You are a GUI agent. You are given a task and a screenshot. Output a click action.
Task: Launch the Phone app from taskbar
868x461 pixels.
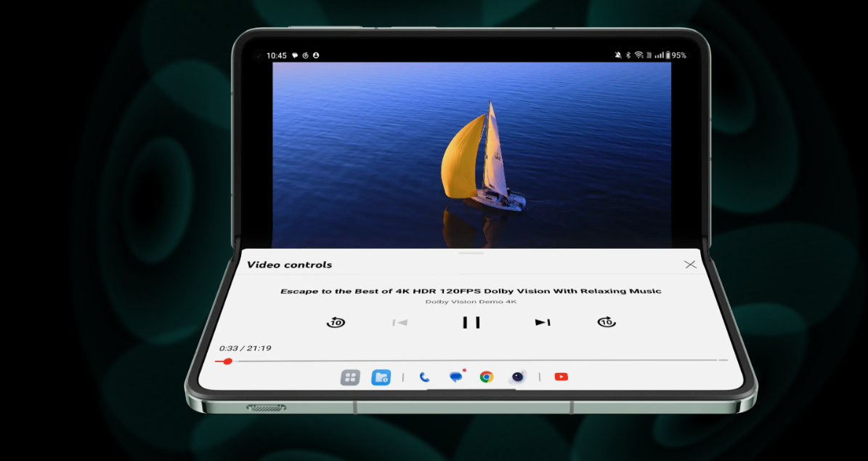coord(424,377)
